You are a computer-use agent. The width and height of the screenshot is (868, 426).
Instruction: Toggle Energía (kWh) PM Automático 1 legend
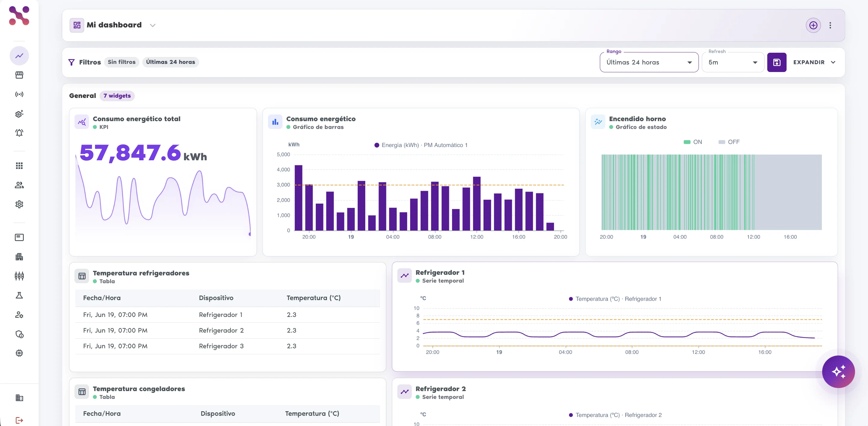[421, 145]
